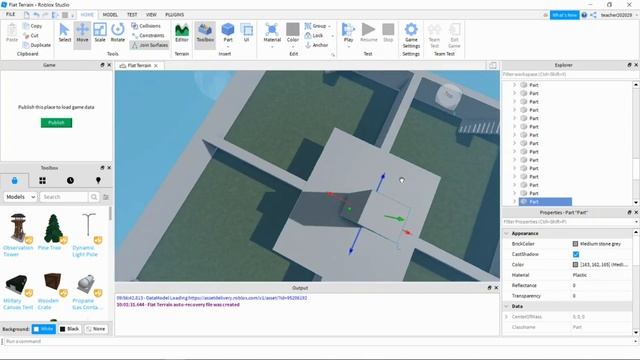Open Play button dropdown arrow

(348, 47)
